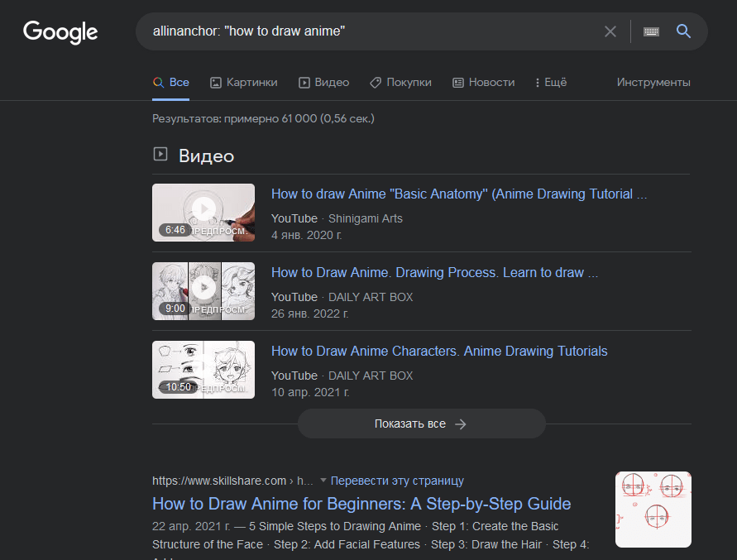Open the 10:50 Anime Characters video thumbnail

pyautogui.click(x=203, y=369)
